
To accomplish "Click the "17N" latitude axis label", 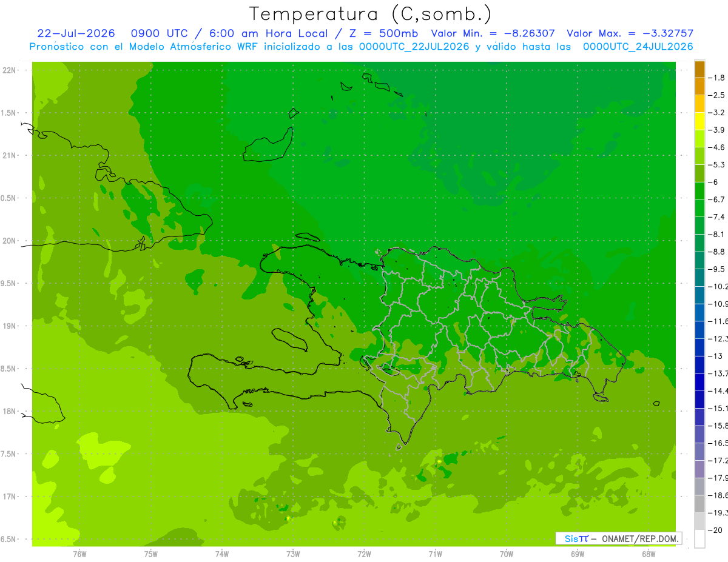I will 9,497.
